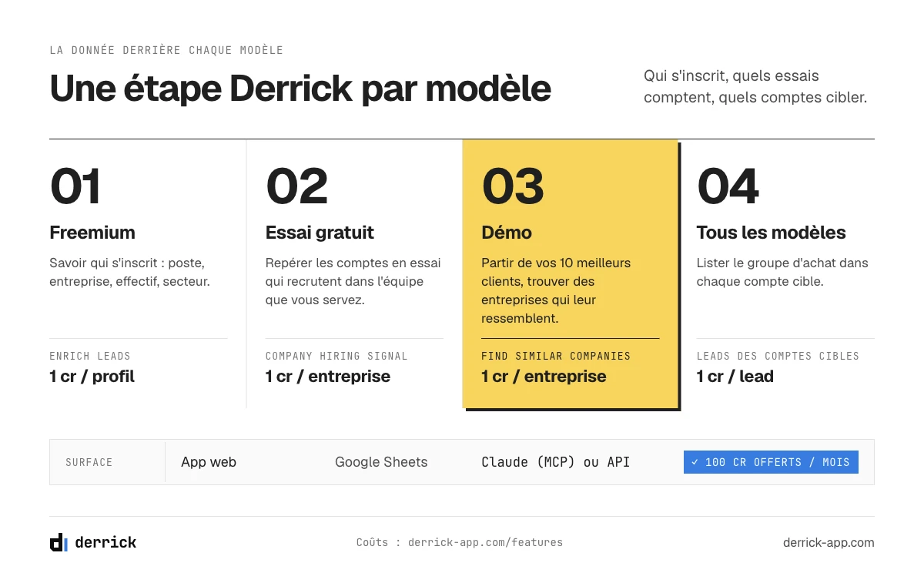Select the Google Sheets surface
Image resolution: width=924 pixels, height=583 pixels.
[x=381, y=462]
